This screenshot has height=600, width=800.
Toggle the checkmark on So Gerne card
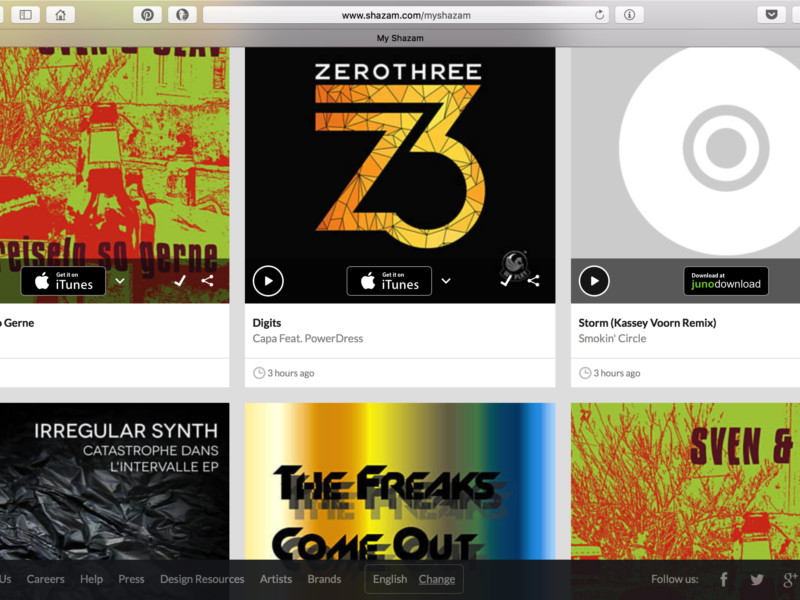[x=180, y=281]
